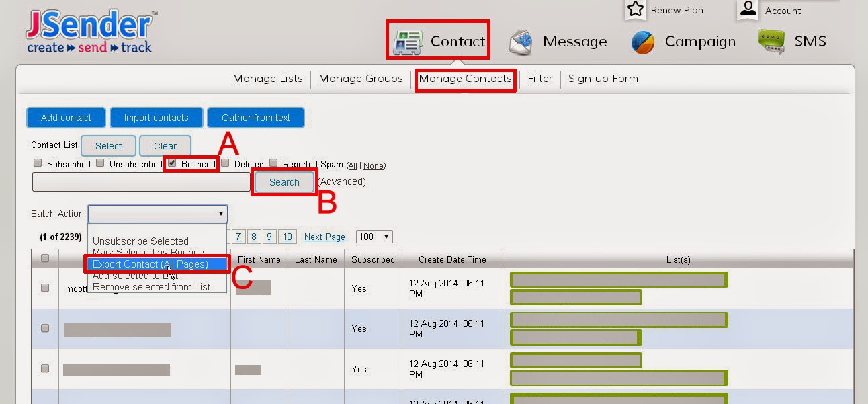
Task: Click the Campaign menu label
Action: [700, 42]
